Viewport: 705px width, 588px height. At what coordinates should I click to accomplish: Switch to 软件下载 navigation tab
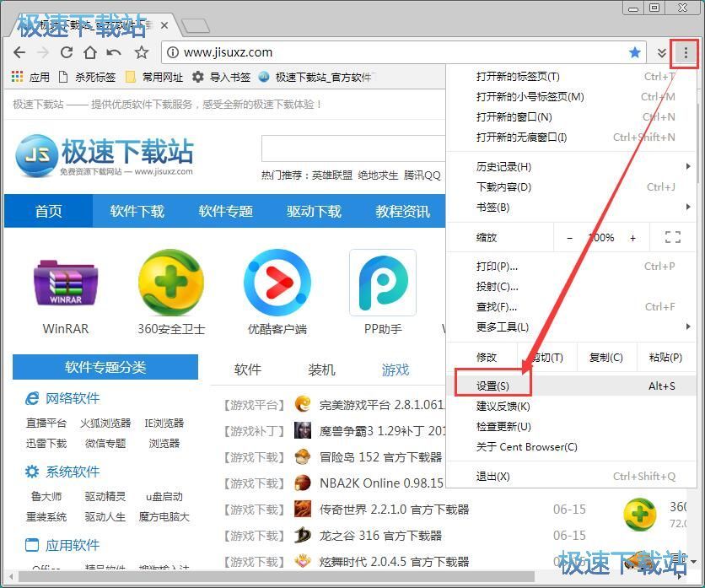point(137,211)
